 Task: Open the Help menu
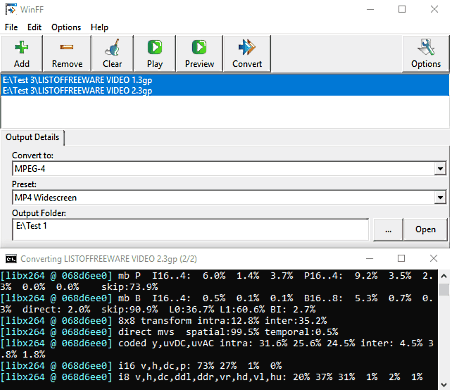[99, 27]
